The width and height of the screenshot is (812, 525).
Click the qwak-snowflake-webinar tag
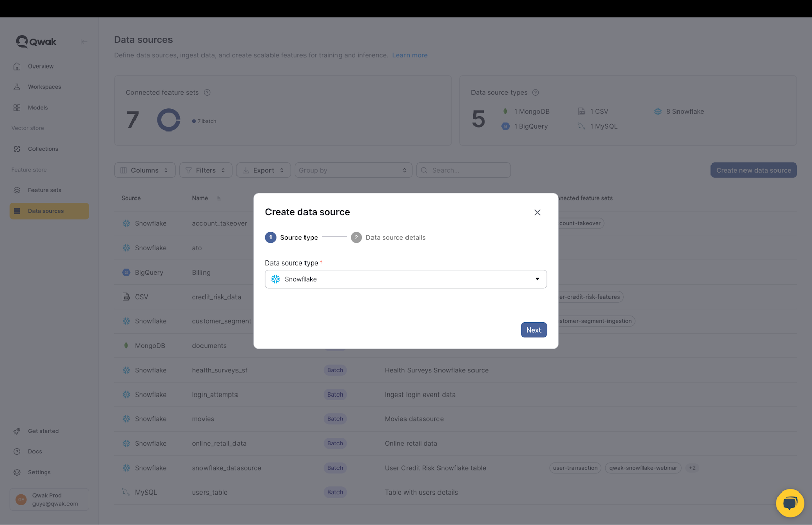point(643,468)
